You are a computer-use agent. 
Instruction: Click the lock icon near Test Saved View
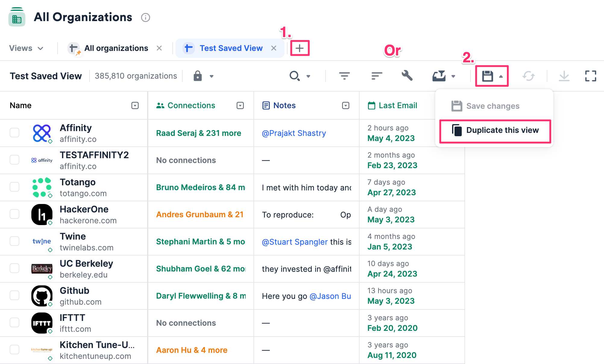(197, 76)
